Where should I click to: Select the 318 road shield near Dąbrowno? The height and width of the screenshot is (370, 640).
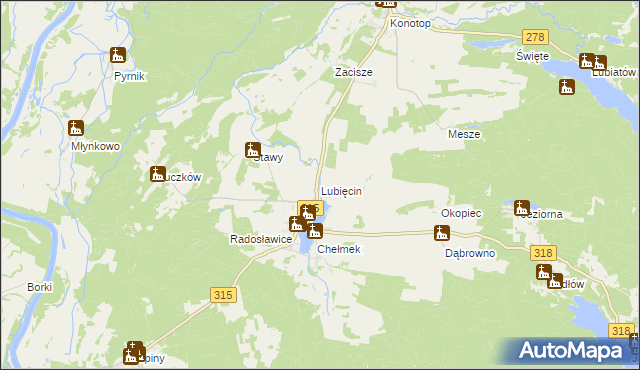click(x=543, y=253)
